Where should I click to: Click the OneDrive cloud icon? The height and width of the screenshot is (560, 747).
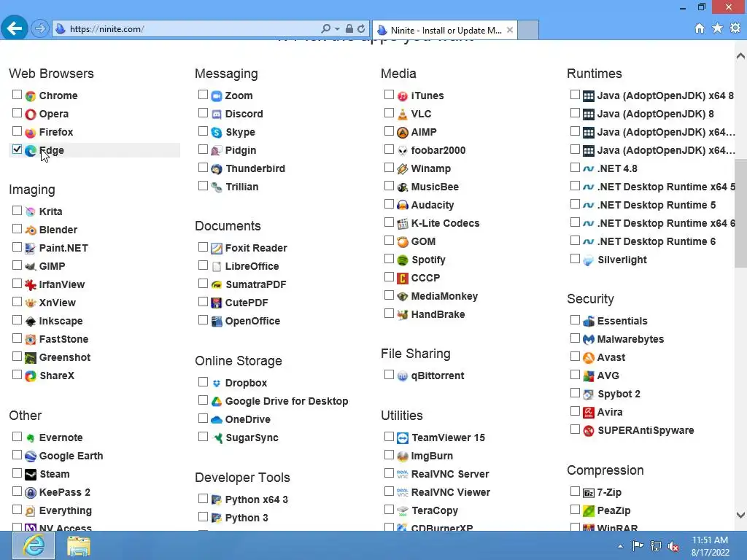tap(216, 419)
